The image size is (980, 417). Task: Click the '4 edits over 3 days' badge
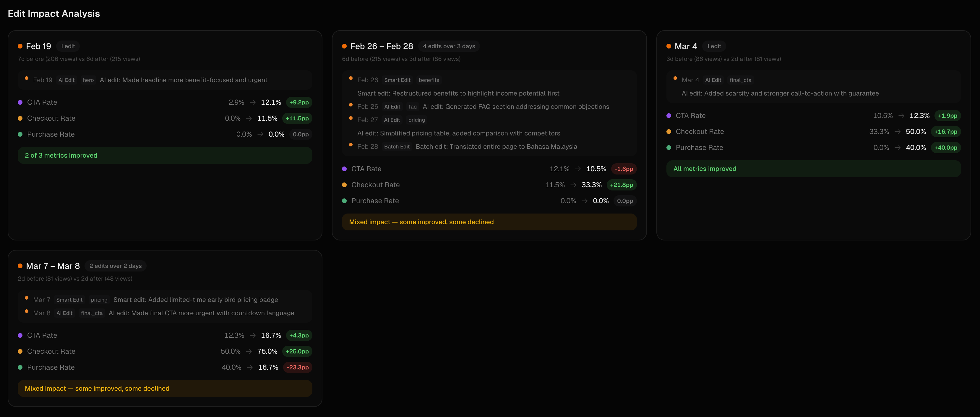[449, 46]
